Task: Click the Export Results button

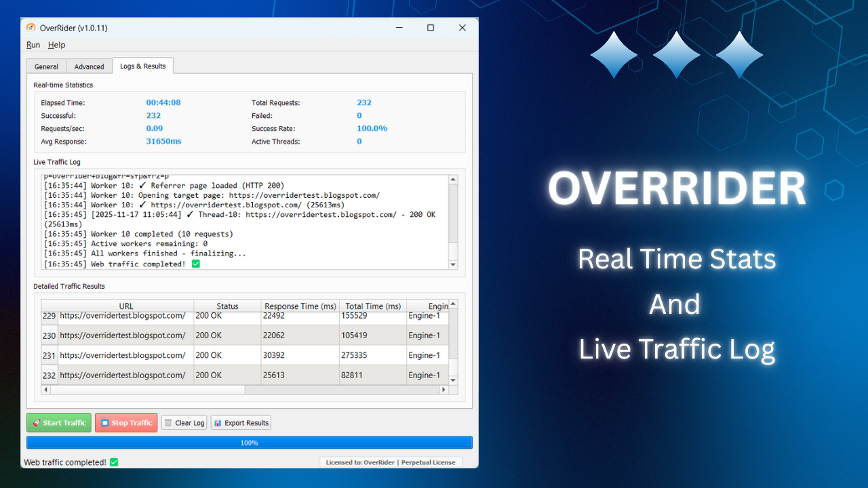Action: 241,423
